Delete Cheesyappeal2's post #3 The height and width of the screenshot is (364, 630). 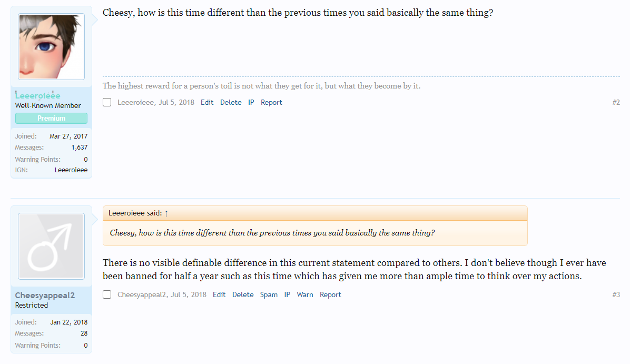click(x=243, y=295)
